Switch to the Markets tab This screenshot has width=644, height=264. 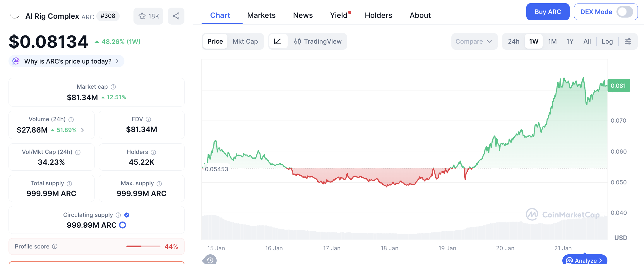tap(261, 15)
